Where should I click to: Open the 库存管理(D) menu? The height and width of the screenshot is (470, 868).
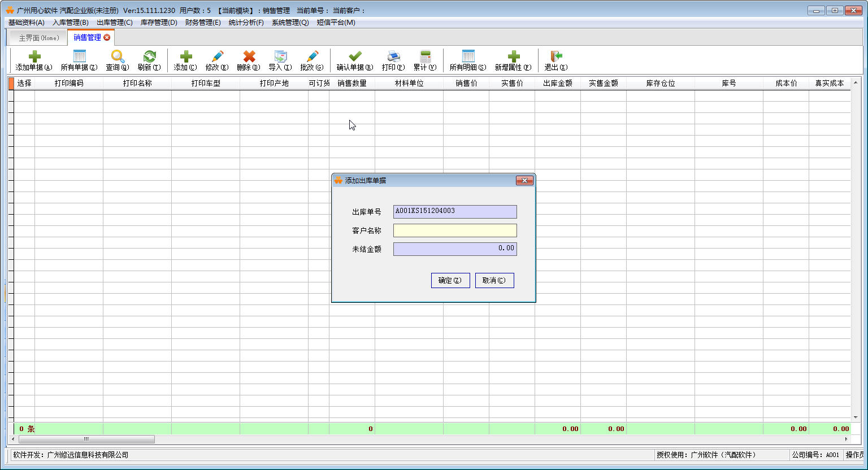(x=159, y=23)
